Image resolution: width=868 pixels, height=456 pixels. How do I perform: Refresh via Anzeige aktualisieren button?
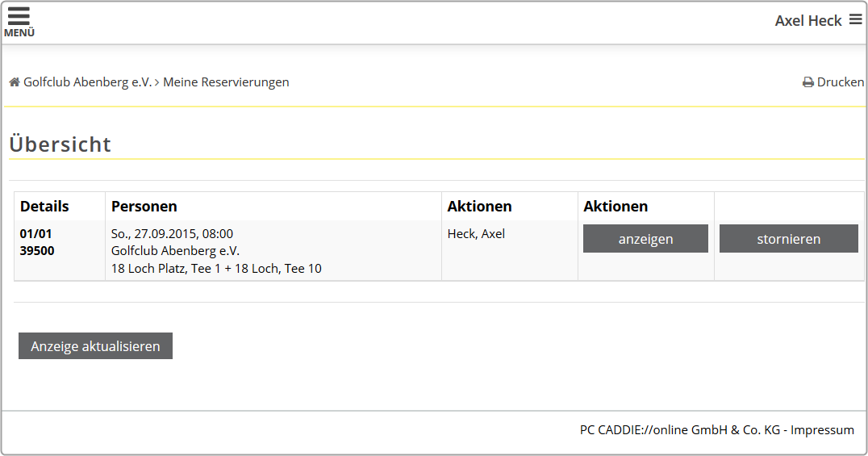click(x=95, y=346)
